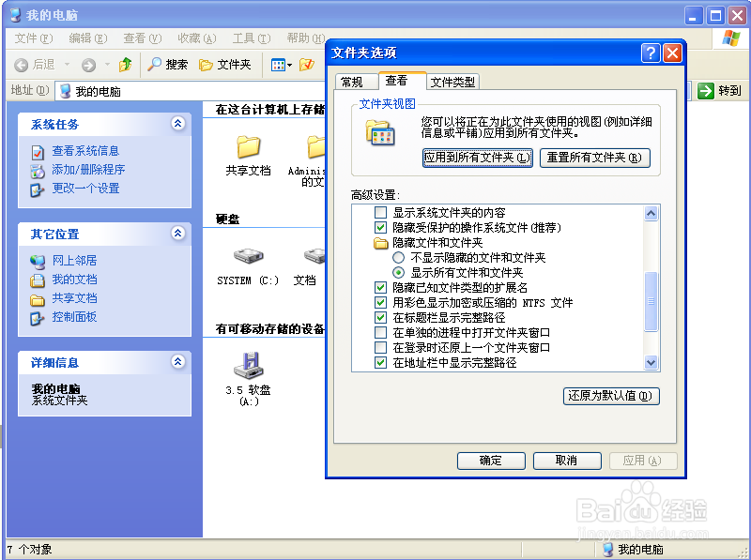The image size is (751, 560).
Task: Collapse the 详细信息 panel
Action: pyautogui.click(x=177, y=361)
